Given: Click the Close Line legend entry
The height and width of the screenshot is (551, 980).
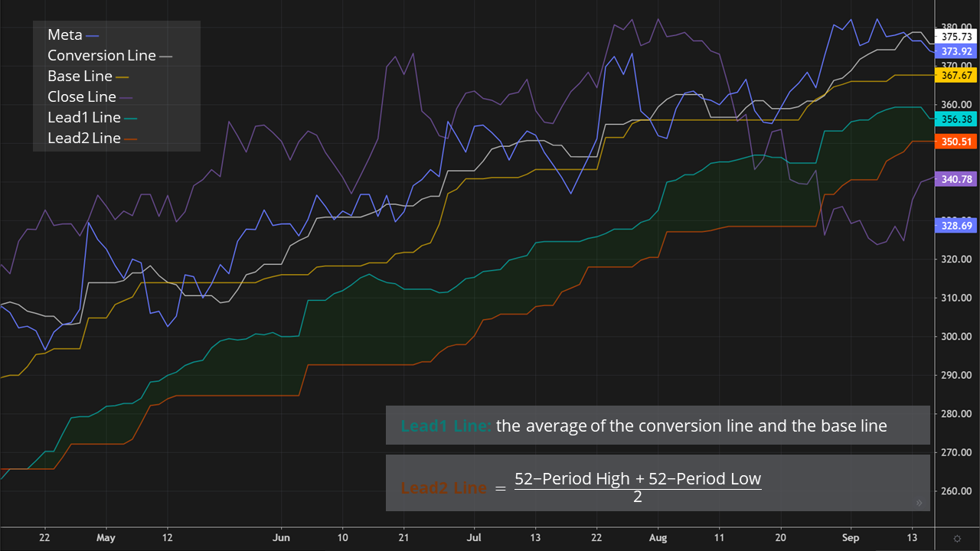Looking at the screenshot, I should [82, 97].
